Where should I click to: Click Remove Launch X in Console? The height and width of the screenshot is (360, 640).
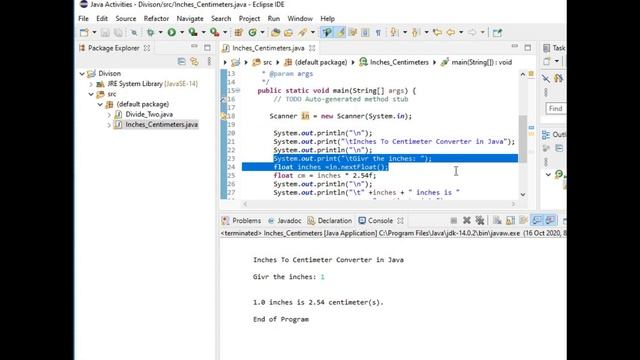coord(467,220)
